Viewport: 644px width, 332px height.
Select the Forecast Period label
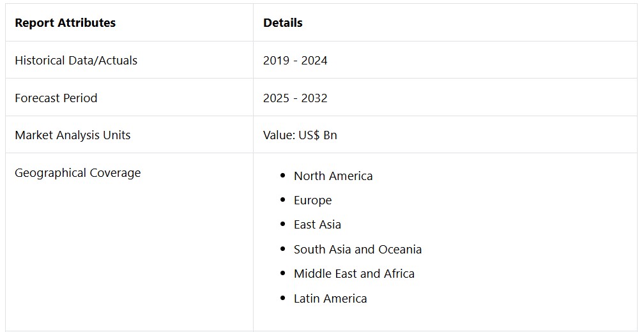pos(56,98)
